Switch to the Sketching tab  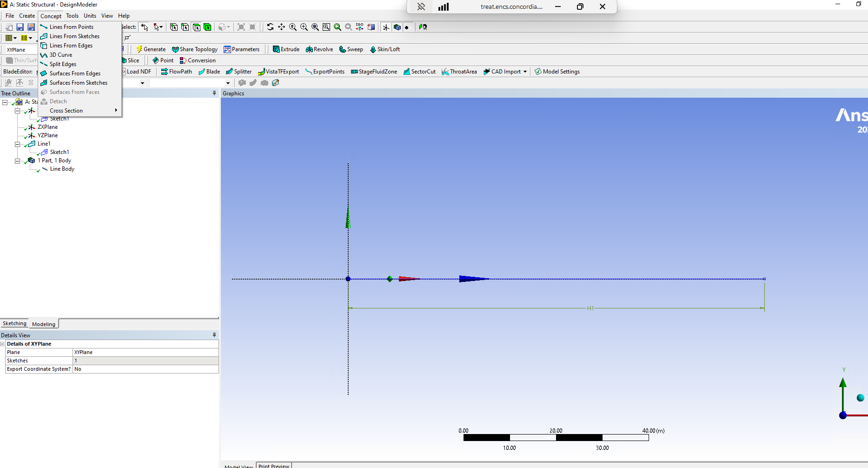click(14, 324)
